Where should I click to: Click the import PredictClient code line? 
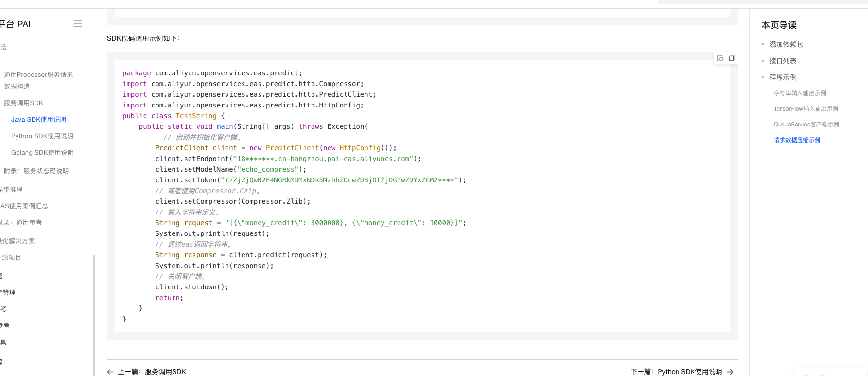click(x=249, y=94)
